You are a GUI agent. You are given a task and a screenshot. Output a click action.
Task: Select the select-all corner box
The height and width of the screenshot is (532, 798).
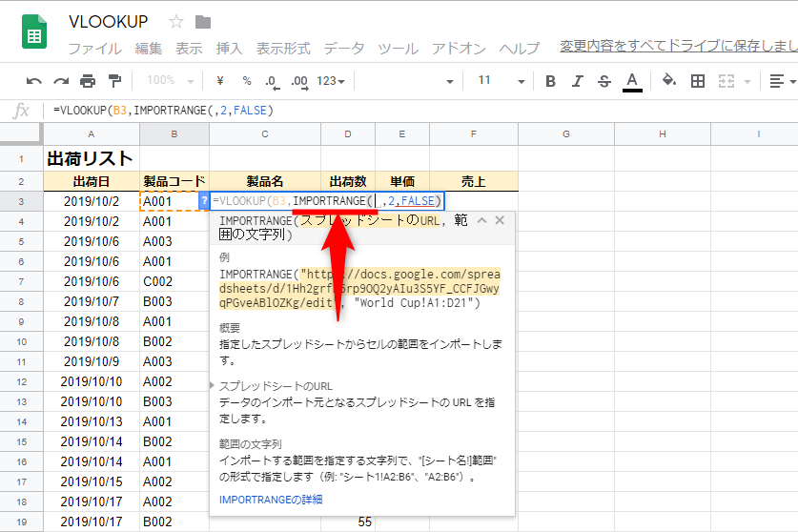pos(21,133)
